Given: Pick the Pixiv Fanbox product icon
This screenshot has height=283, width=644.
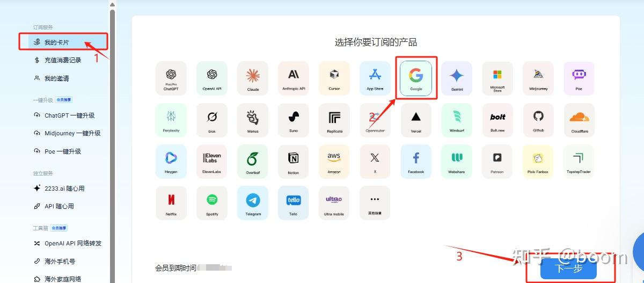Looking at the screenshot, I should point(538,162).
